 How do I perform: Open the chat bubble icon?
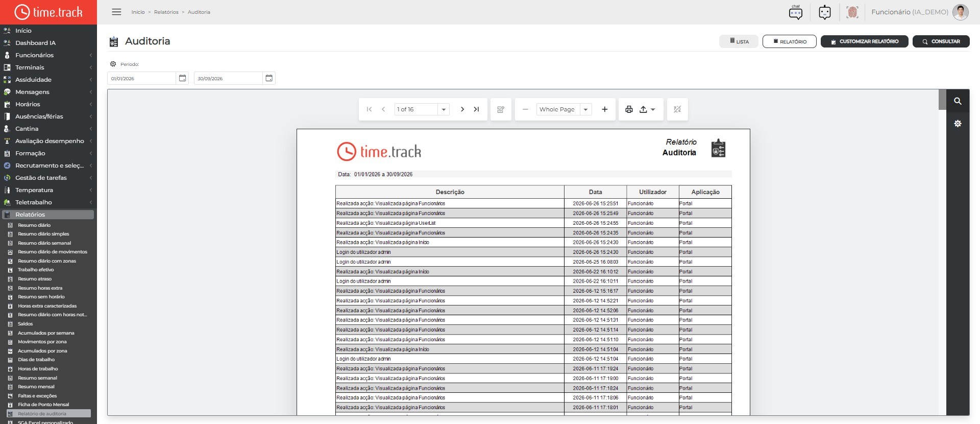click(x=795, y=12)
